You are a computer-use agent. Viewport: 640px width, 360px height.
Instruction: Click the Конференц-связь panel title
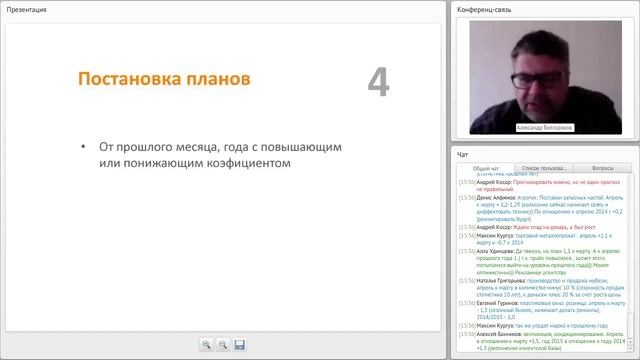tap(484, 9)
